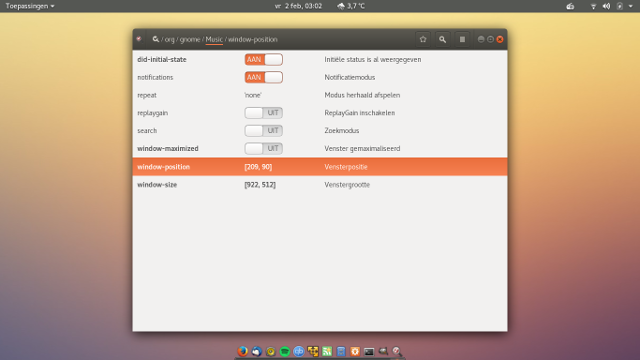Screen dimensions: 640x360
Task: Click the 'none' value of repeat
Action: (x=253, y=95)
